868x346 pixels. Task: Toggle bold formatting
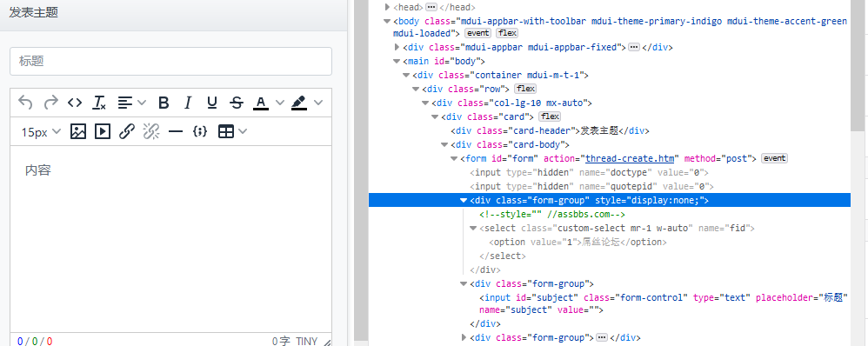(x=164, y=103)
